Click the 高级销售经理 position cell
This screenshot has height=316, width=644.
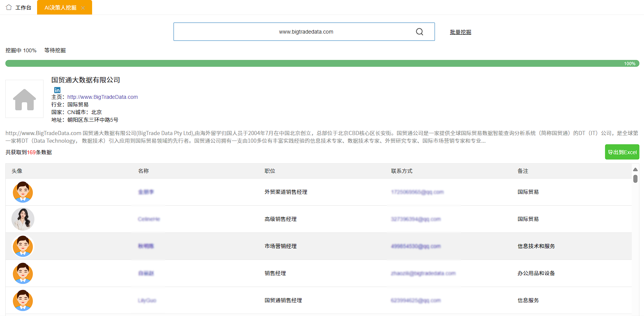pos(281,219)
